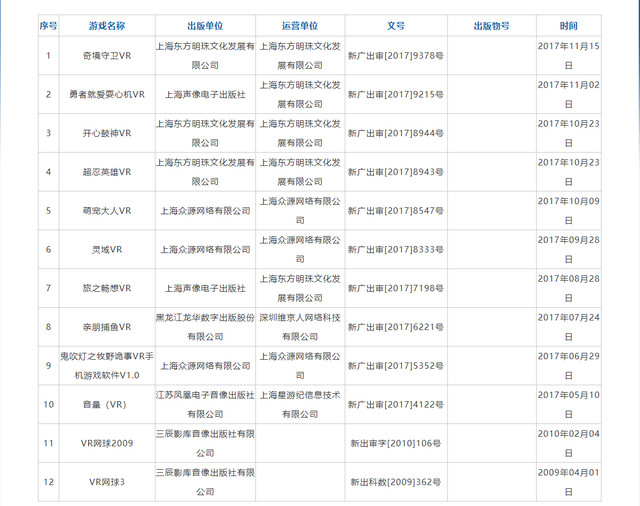Select game name 奇境守卫VR
This screenshot has height=506, width=640.
point(107,55)
